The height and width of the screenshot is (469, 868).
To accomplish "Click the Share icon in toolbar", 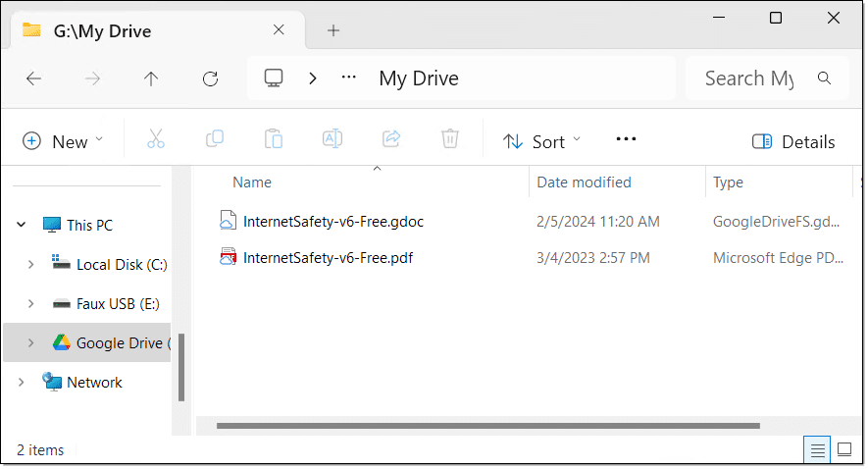I will coord(391,139).
